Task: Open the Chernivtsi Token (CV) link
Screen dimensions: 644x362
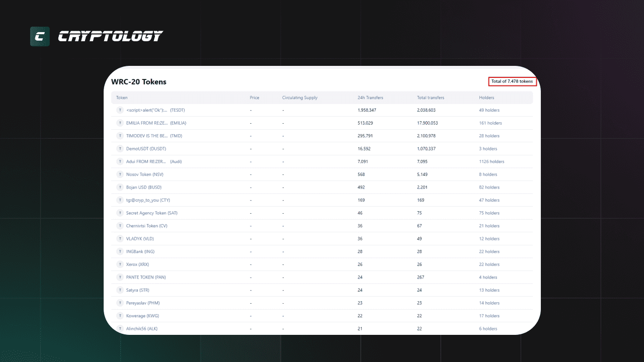Action: click(x=147, y=226)
